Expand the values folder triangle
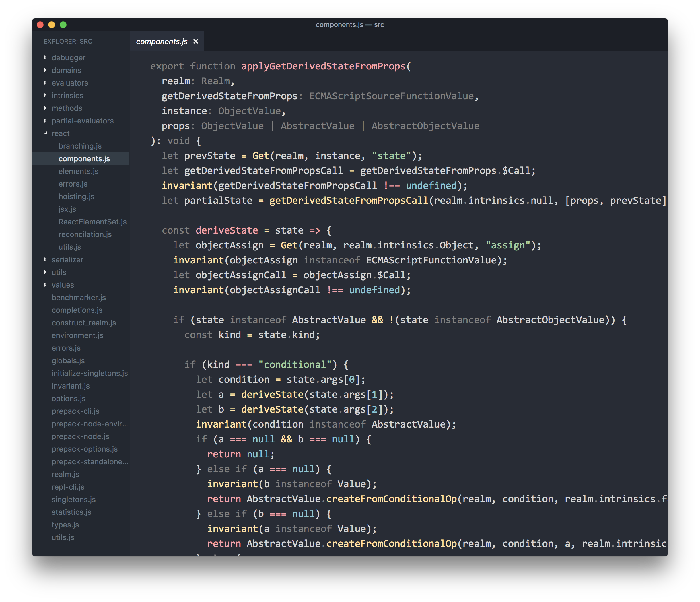Screen dimensions: 700x602 pos(45,285)
